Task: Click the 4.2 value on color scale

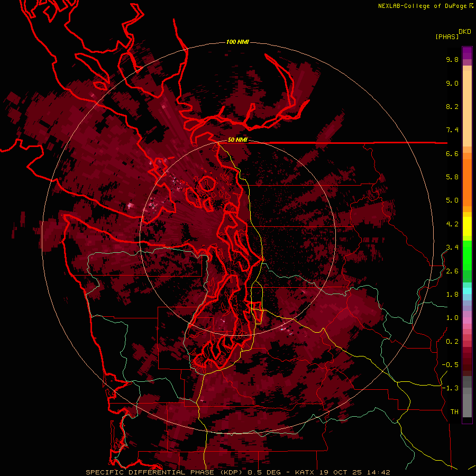Action: coord(452,224)
